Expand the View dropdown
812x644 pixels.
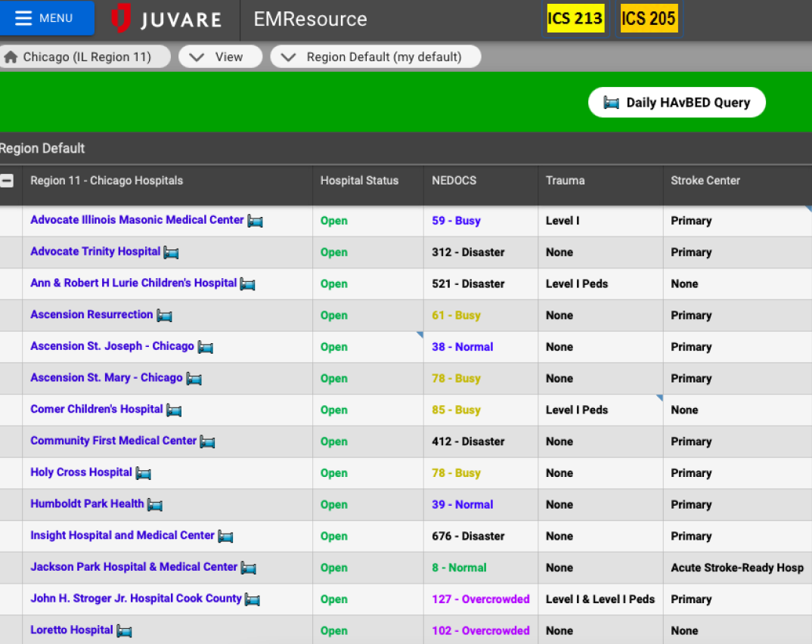point(220,57)
